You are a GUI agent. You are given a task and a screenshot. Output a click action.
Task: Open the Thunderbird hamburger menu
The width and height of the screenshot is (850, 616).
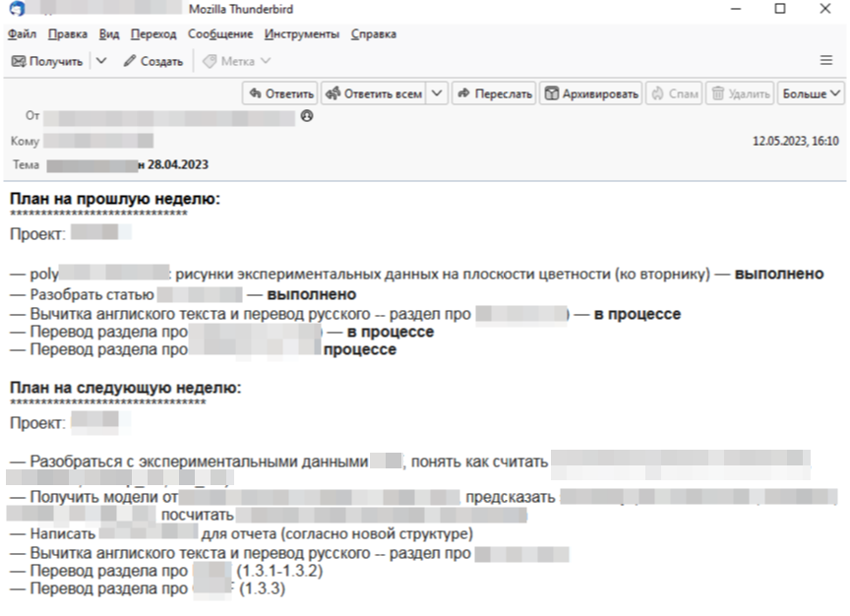tap(826, 61)
